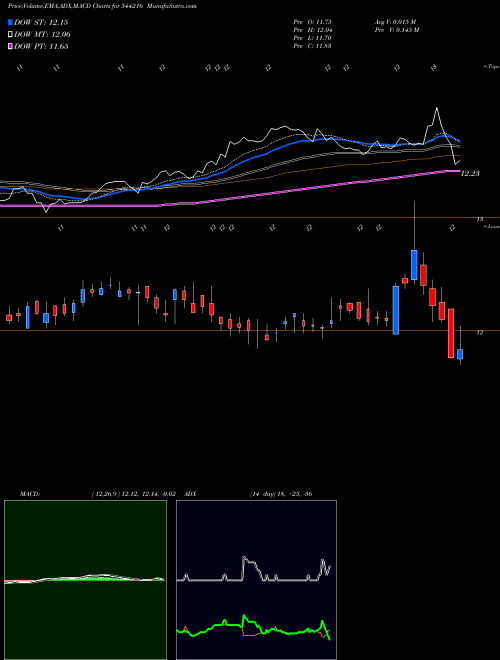Image resolution: width=500 pixels, height=660 pixels.
Task: Select the 'DOW MT: 12.06' legend text
Action: pyautogui.click(x=42, y=35)
